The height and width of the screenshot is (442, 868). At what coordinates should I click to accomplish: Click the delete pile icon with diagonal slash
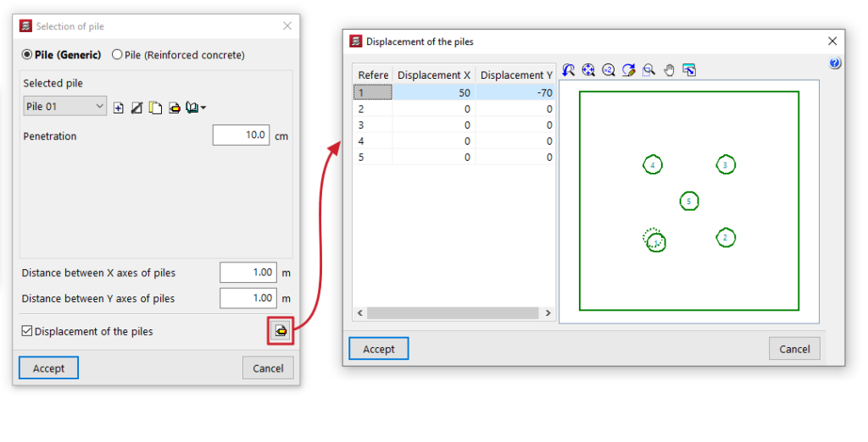pos(136,108)
